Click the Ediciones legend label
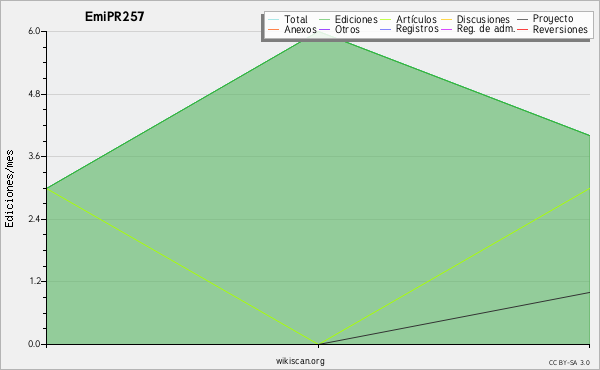This screenshot has width=600, height=370. (356, 19)
